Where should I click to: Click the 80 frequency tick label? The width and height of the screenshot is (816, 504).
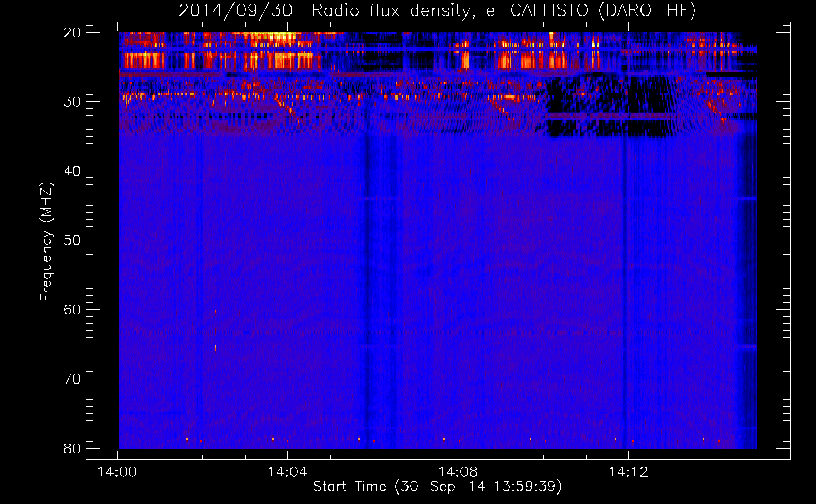pos(72,448)
